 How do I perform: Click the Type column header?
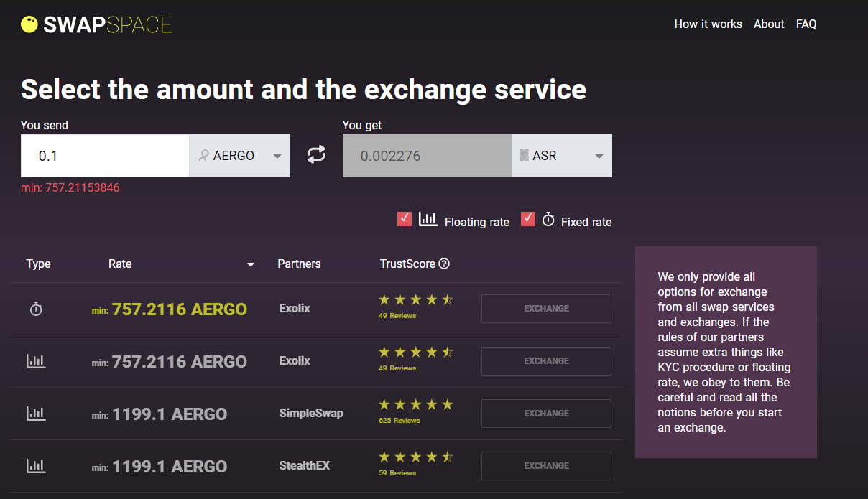pos(38,264)
